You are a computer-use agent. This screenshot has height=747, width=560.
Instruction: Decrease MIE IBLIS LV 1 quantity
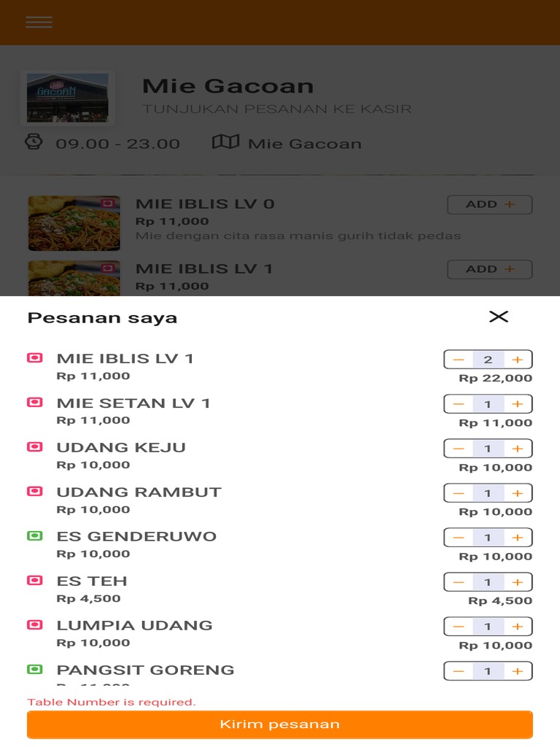459,360
